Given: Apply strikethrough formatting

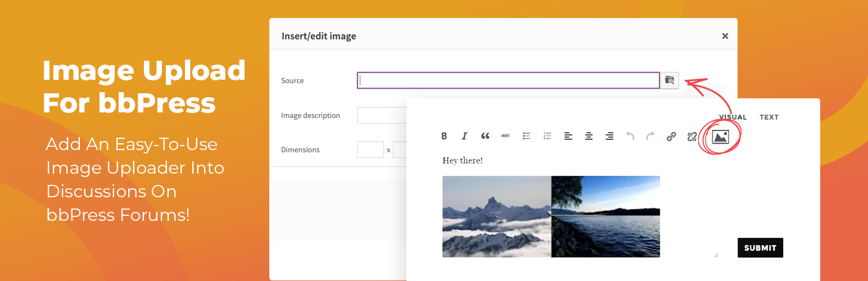Looking at the screenshot, I should tap(505, 136).
